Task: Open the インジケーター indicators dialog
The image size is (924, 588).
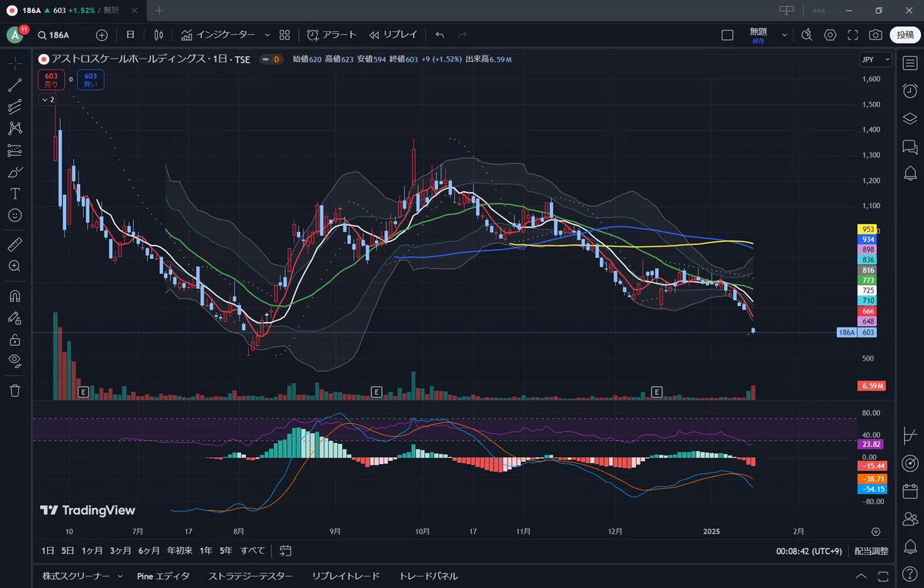Action: coord(218,35)
